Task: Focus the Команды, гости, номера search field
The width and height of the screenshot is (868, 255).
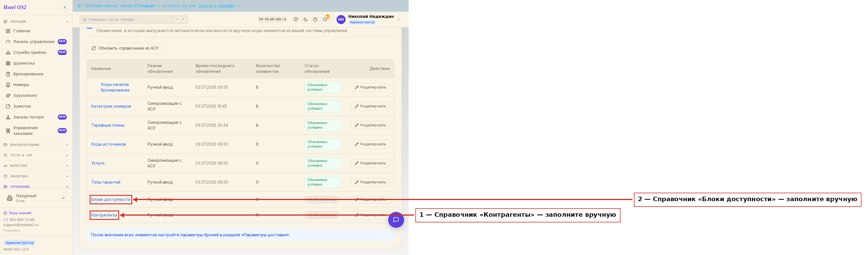Action: pos(134,20)
